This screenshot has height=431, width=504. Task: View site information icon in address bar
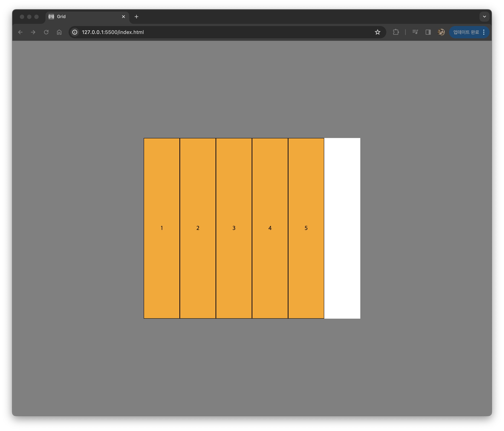coord(75,32)
